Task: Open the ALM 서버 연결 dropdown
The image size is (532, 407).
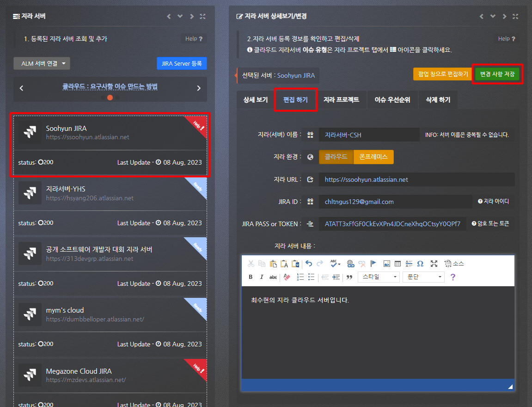Action: pyautogui.click(x=42, y=63)
